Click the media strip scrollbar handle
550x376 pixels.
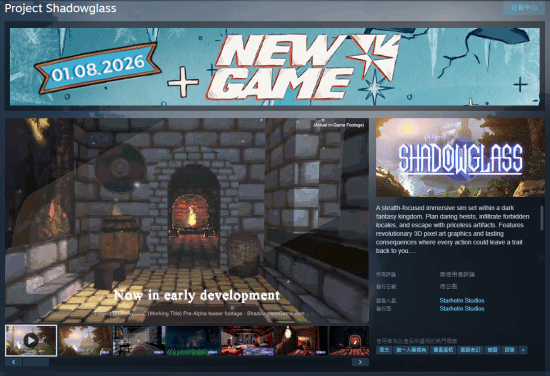[36, 362]
